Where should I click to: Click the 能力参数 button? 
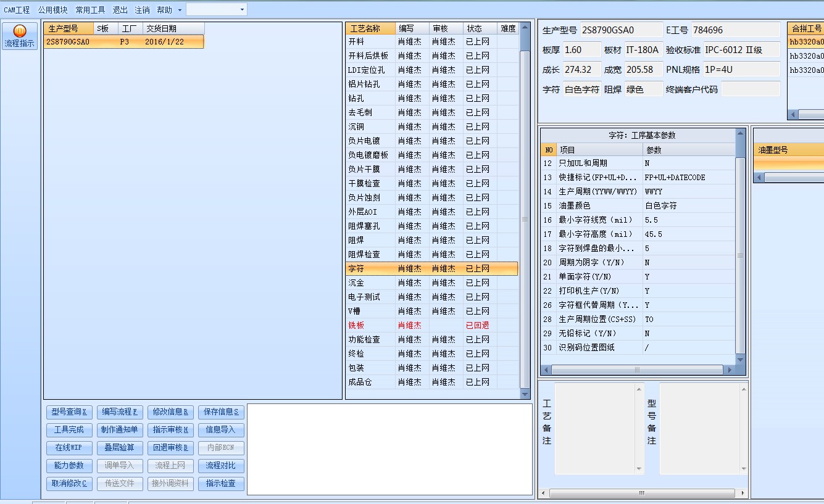click(69, 466)
